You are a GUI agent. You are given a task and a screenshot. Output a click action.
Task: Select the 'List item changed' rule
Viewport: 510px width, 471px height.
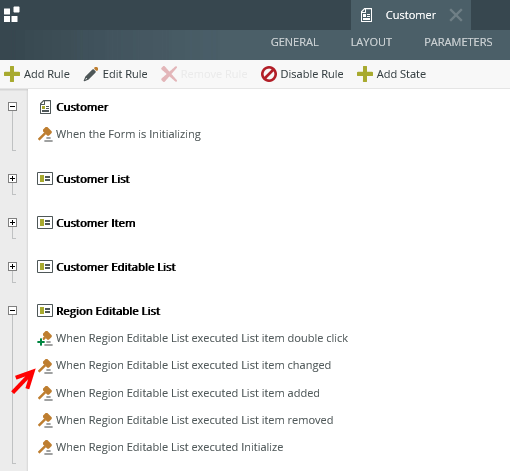coord(193,365)
